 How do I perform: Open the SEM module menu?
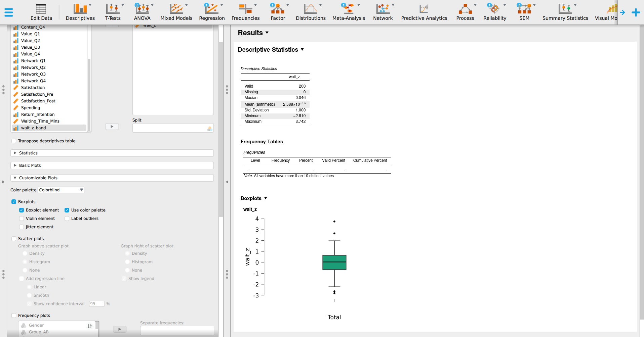pyautogui.click(x=524, y=12)
